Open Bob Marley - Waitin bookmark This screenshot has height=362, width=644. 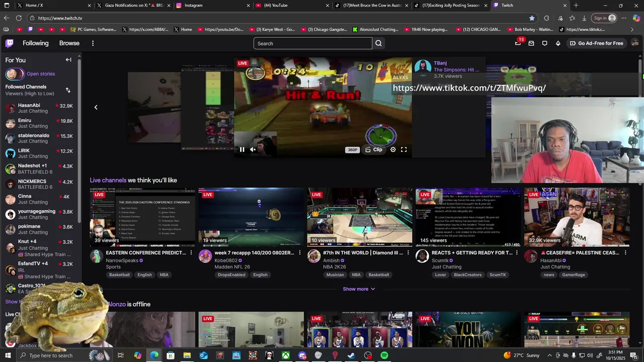click(x=530, y=30)
